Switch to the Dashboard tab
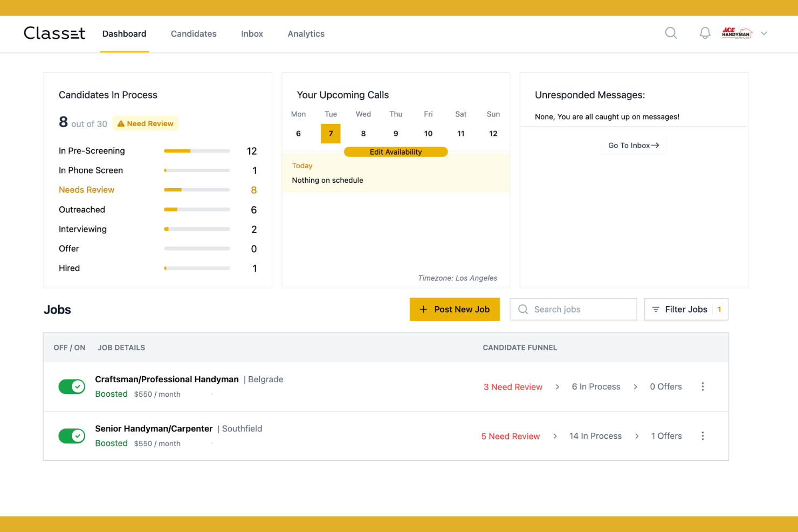The width and height of the screenshot is (798, 532). click(x=124, y=33)
